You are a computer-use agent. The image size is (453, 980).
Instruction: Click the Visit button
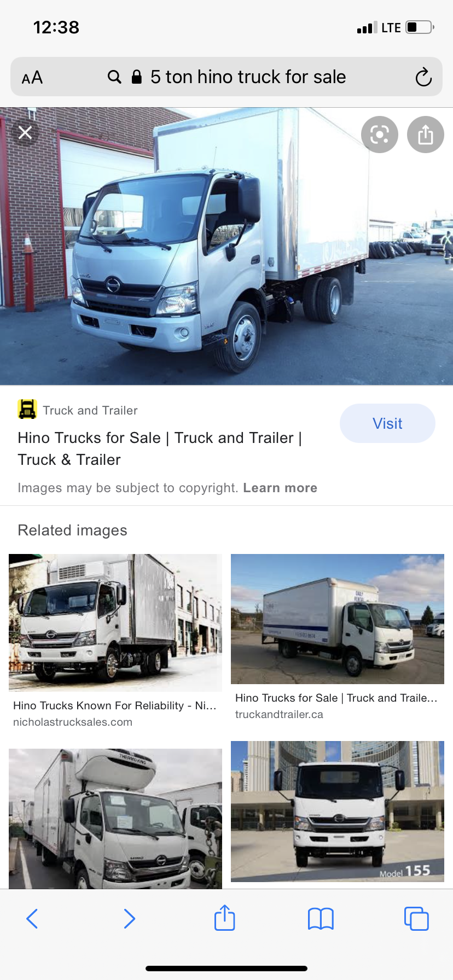[x=387, y=423]
